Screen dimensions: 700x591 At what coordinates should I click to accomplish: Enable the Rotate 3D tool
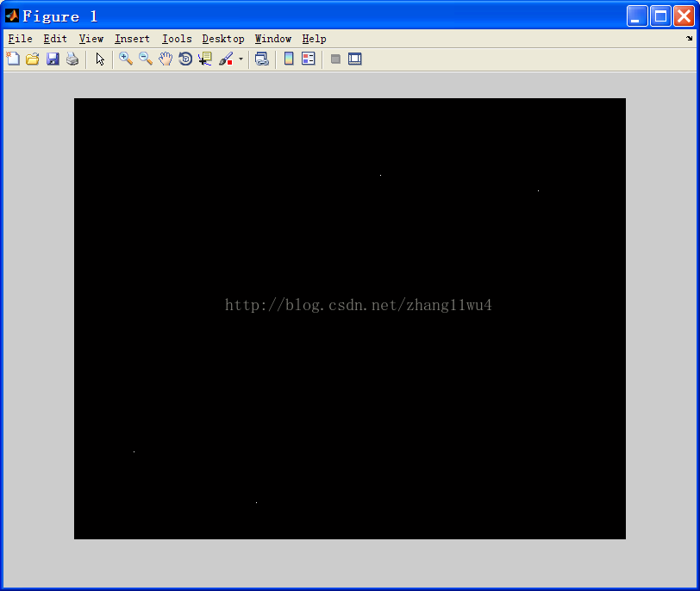185,59
